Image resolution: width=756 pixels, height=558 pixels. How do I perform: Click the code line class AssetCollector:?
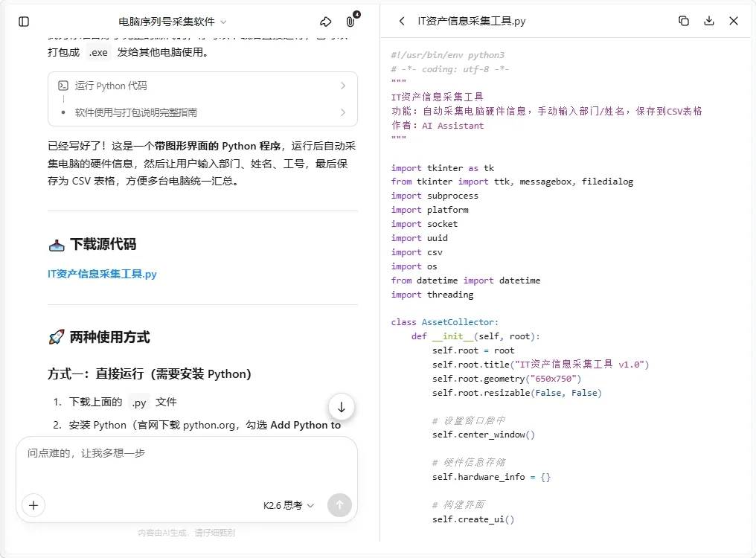[x=444, y=322]
